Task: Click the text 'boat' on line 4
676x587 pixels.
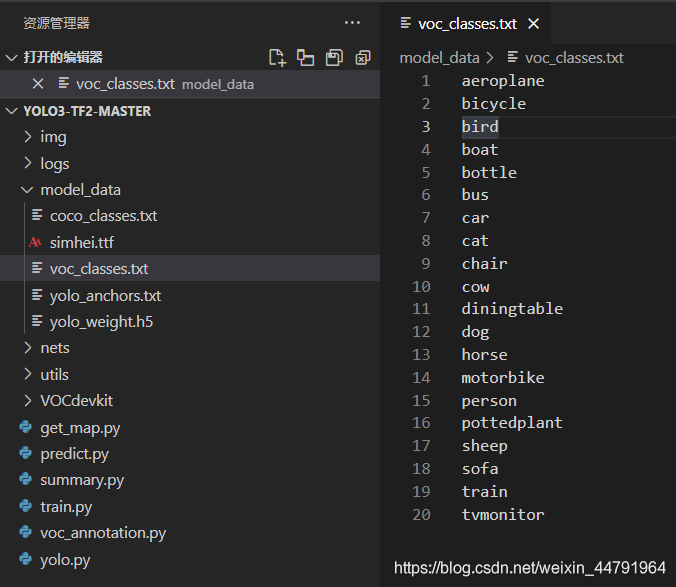Action: coord(480,150)
